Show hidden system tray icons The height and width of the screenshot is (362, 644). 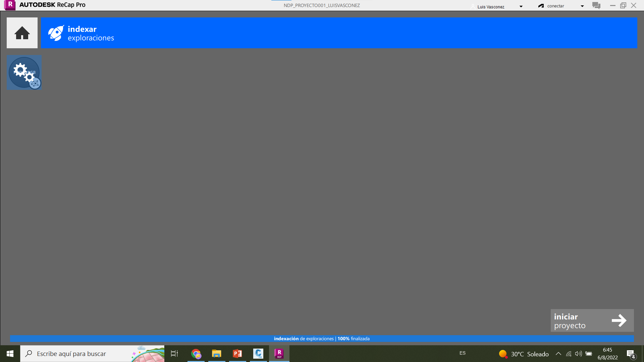click(558, 354)
